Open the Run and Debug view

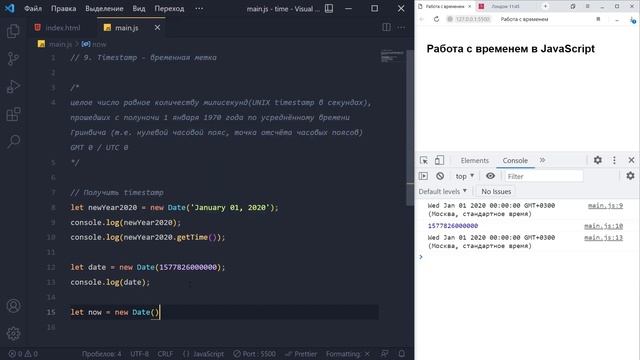coord(13,87)
